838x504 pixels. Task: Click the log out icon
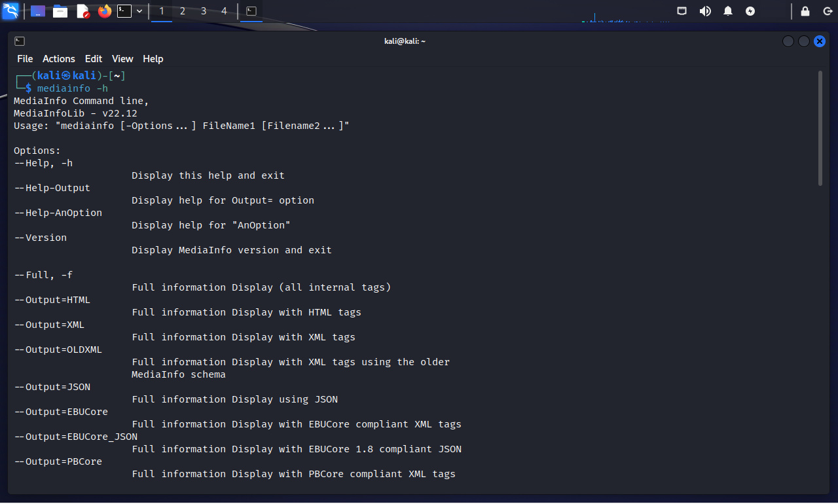(x=828, y=11)
